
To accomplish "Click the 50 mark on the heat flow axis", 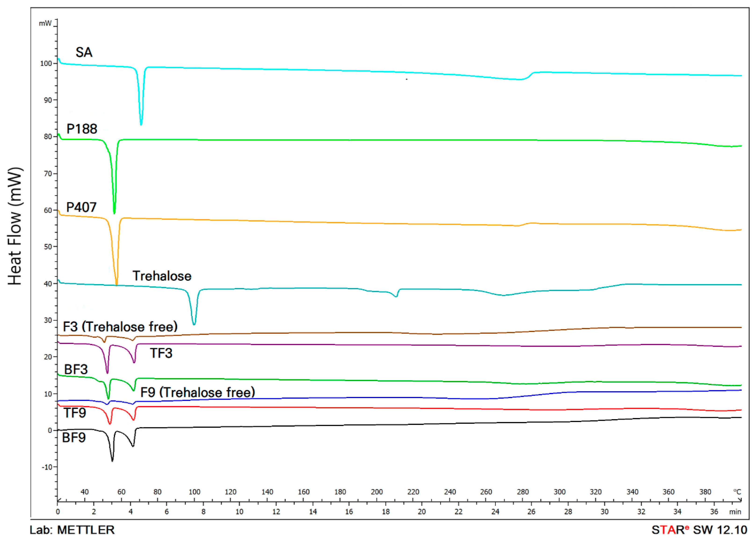I will (x=48, y=247).
